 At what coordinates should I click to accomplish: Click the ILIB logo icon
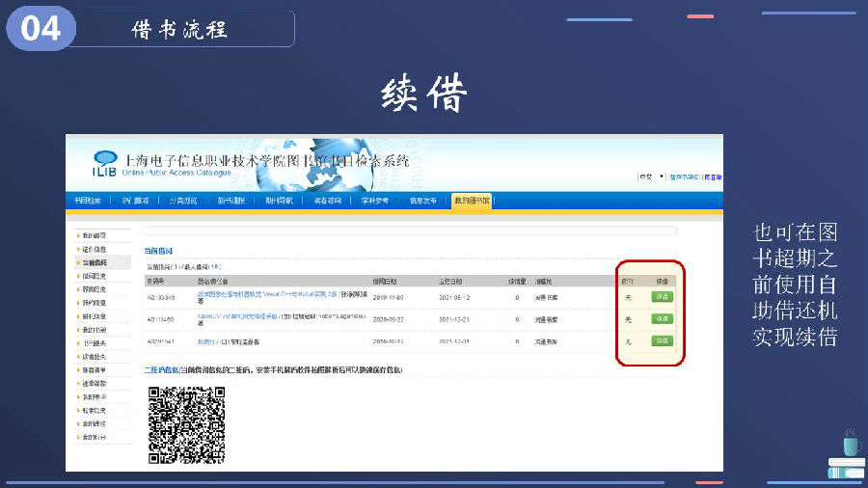click(105, 163)
